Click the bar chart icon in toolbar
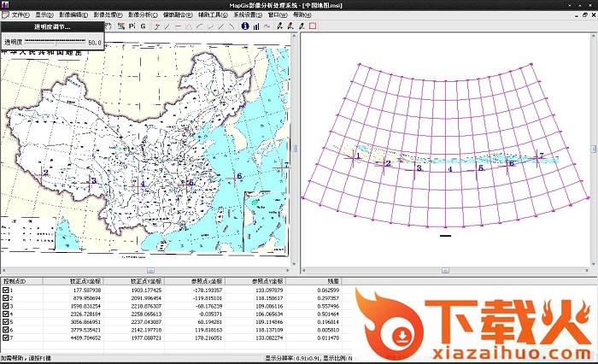 [x=256, y=26]
